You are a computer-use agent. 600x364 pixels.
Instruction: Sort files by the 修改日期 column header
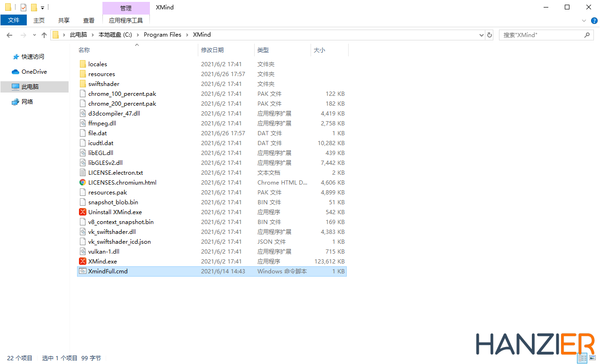click(212, 50)
